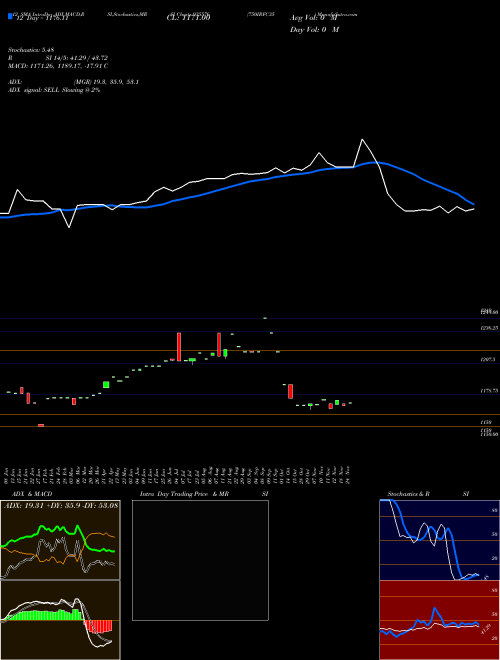Open the ADX indicator chart panel
The image size is (500, 660).
60,540
